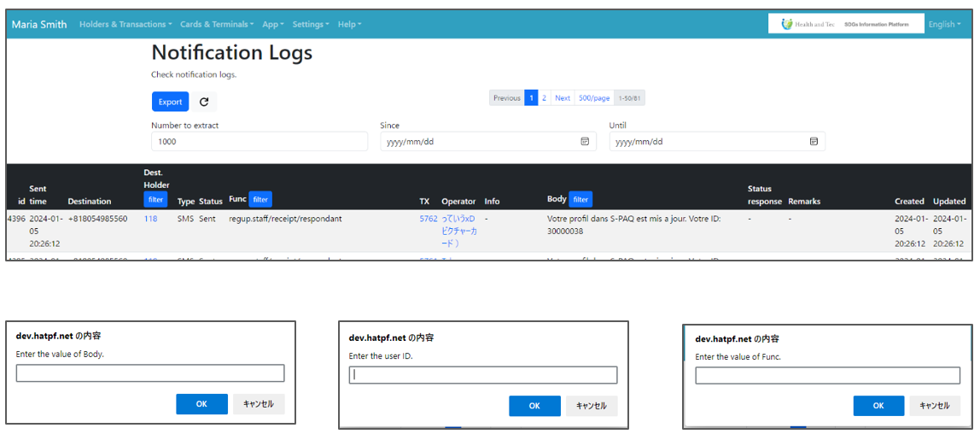This screenshot has height=434, width=980.
Task: Export the notification logs
Action: tap(170, 102)
